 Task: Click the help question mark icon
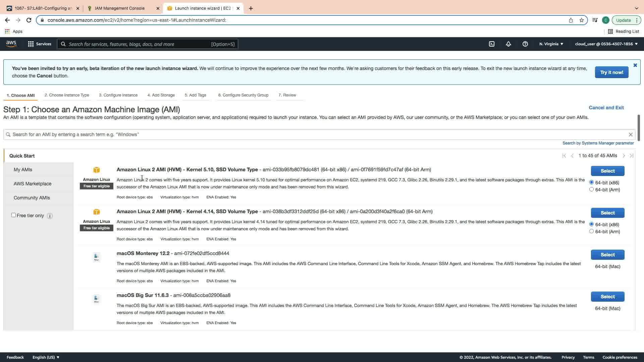525,44
